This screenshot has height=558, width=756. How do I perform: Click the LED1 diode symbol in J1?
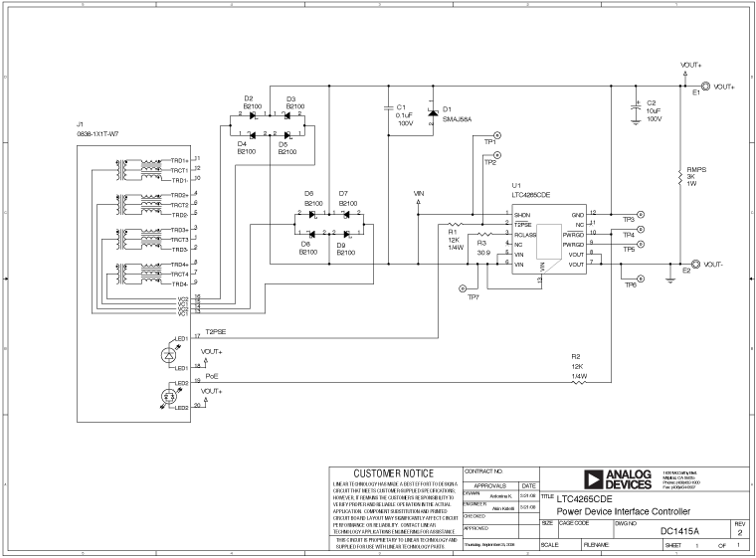pyautogui.click(x=168, y=355)
